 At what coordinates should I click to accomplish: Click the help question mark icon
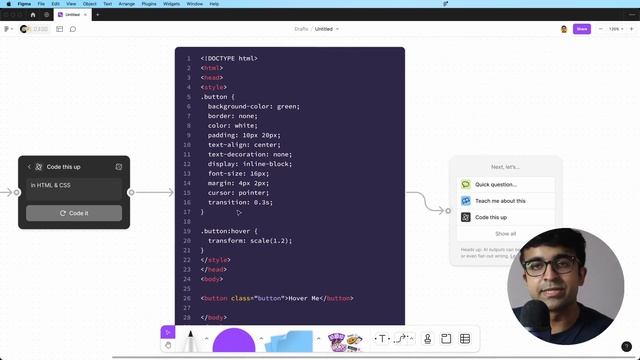point(627,347)
